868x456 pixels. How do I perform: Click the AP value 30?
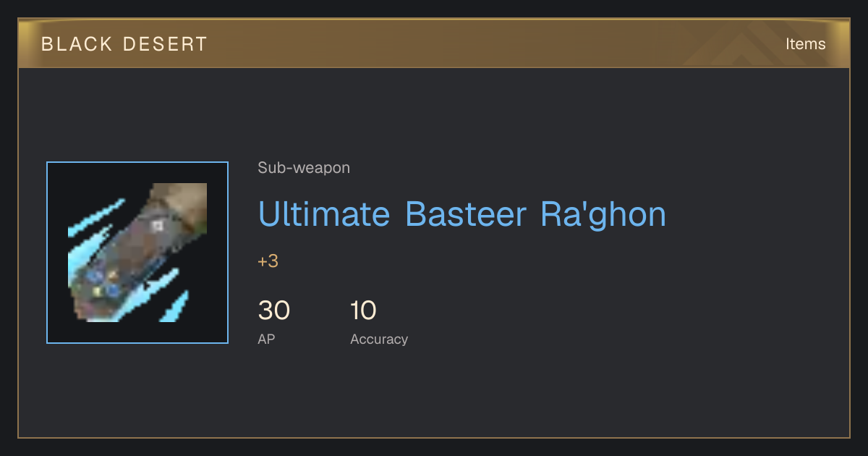pos(274,311)
